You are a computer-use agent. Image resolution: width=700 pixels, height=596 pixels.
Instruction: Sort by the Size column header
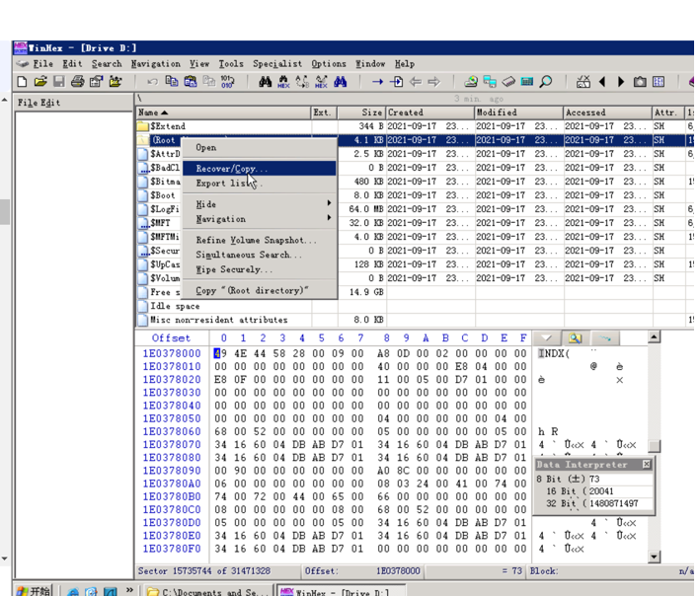click(x=361, y=112)
